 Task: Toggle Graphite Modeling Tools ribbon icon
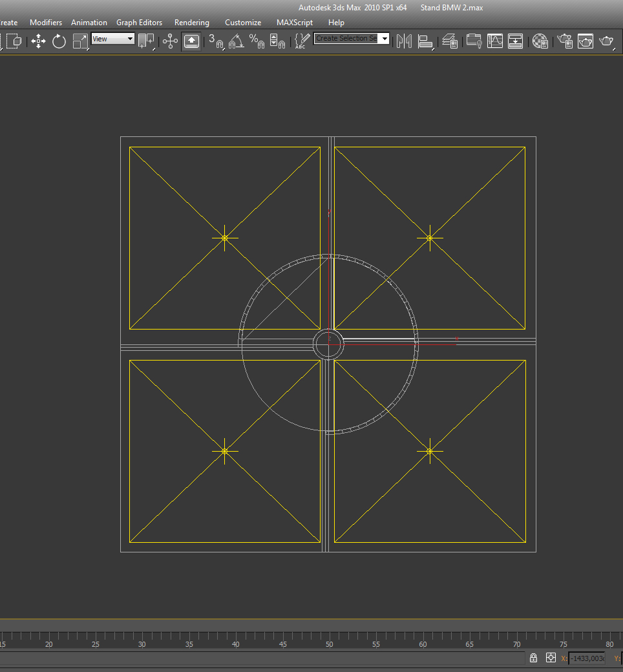[x=474, y=41]
